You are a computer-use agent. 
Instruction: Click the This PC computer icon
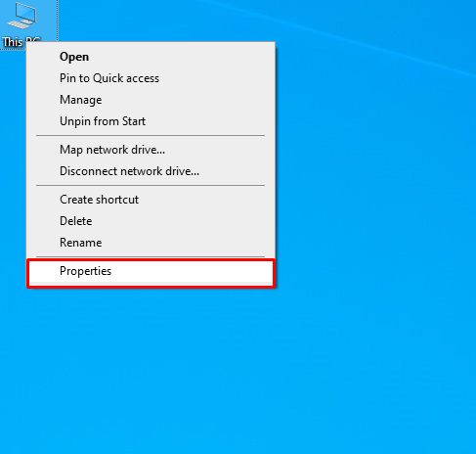click(22, 16)
